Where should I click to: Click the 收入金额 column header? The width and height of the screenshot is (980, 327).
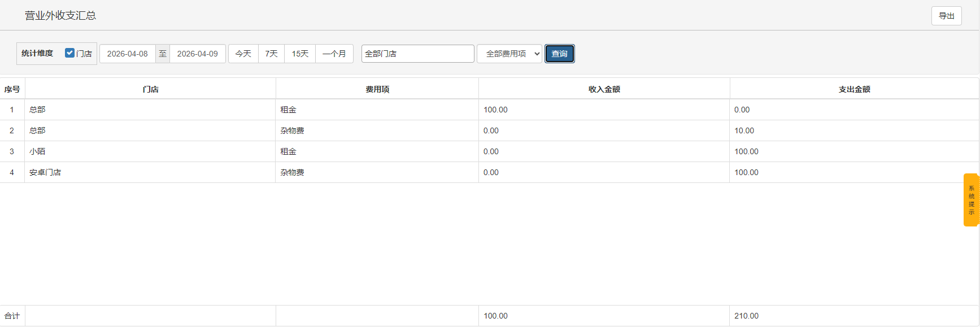pos(604,89)
